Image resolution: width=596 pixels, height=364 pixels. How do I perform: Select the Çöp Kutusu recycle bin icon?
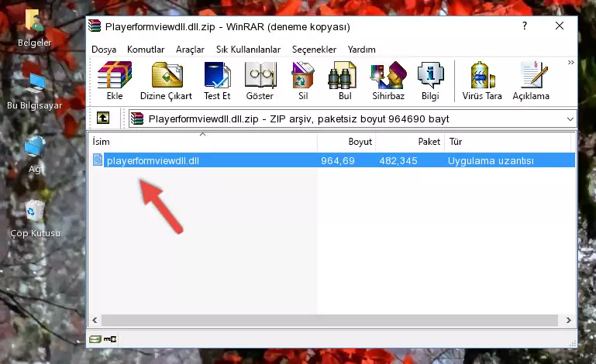click(35, 219)
